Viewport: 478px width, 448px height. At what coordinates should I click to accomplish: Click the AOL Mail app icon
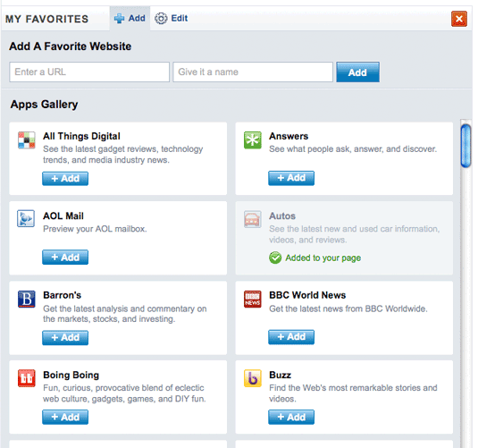click(x=26, y=218)
